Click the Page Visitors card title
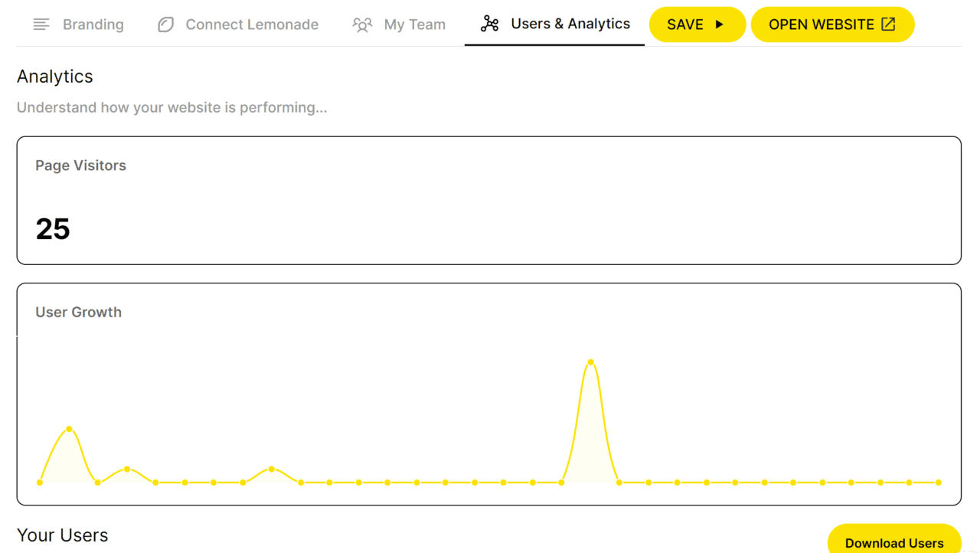 pos(80,165)
